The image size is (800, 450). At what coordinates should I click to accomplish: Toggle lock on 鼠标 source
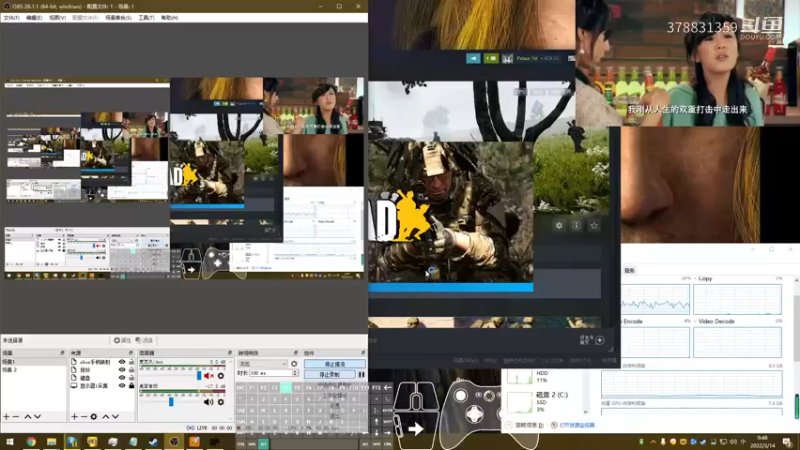[x=131, y=370]
